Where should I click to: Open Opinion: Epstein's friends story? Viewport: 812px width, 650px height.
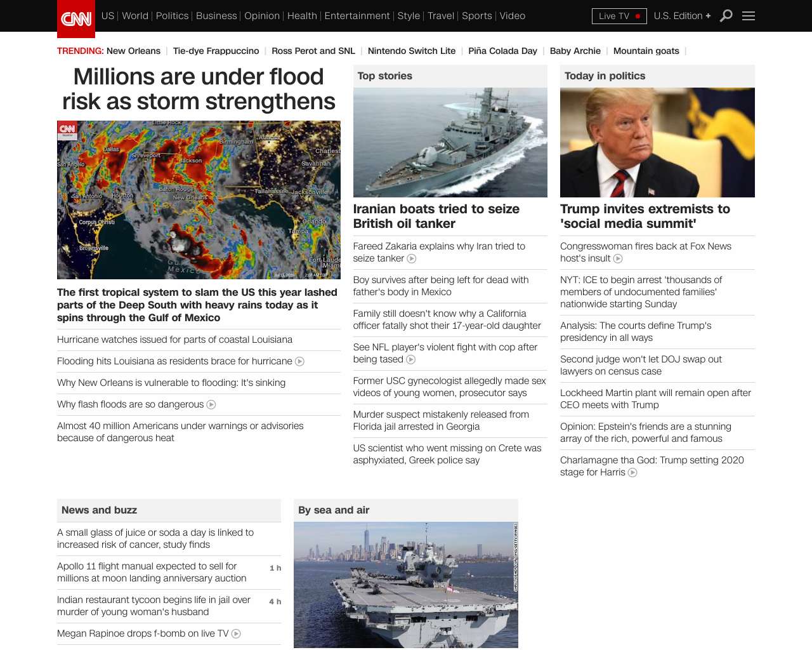(646, 432)
